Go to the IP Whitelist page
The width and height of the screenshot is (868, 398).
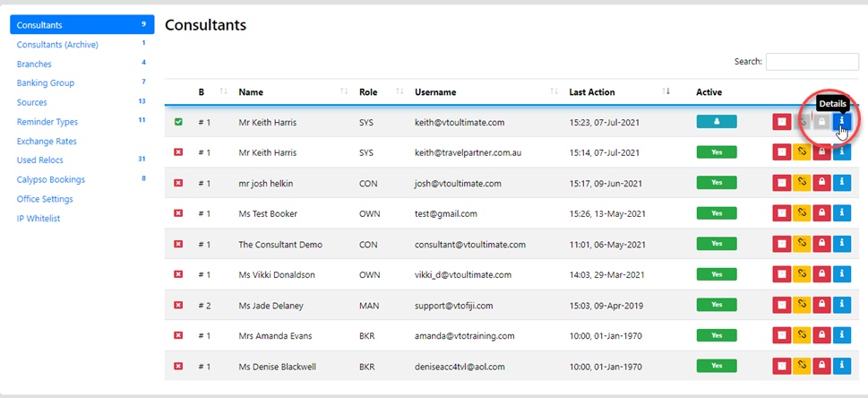point(41,218)
